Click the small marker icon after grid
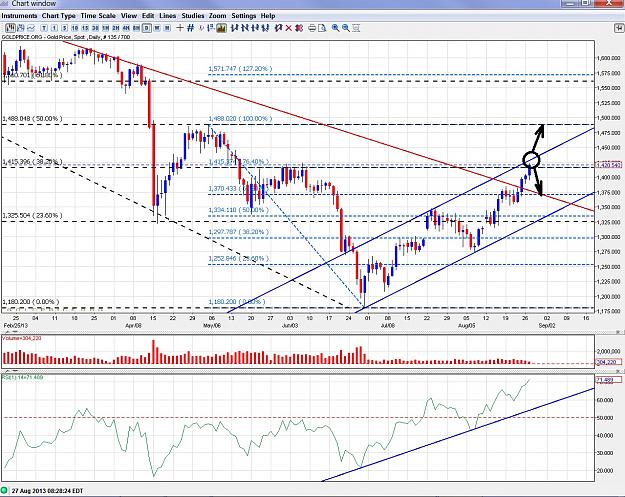625x497 pixels. click(x=202, y=28)
